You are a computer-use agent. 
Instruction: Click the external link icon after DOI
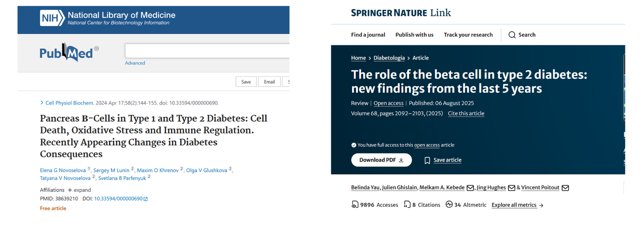pos(146,199)
